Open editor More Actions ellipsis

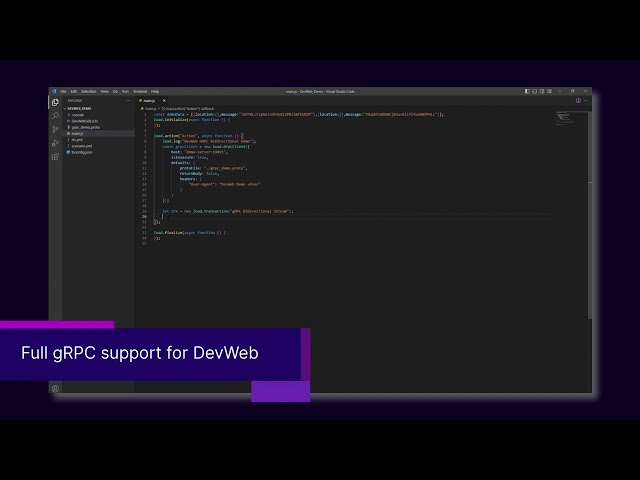click(585, 100)
